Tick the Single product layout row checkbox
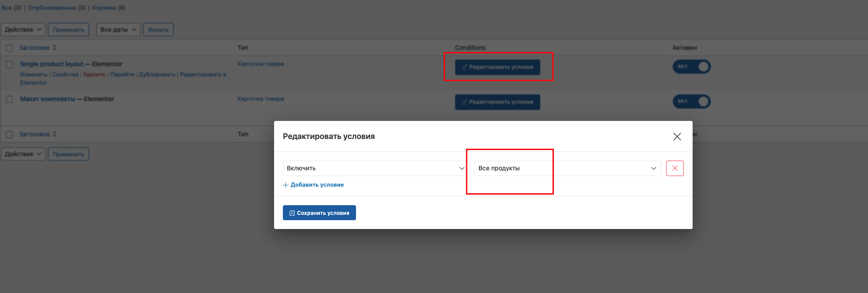This screenshot has height=293, width=868. click(9, 64)
